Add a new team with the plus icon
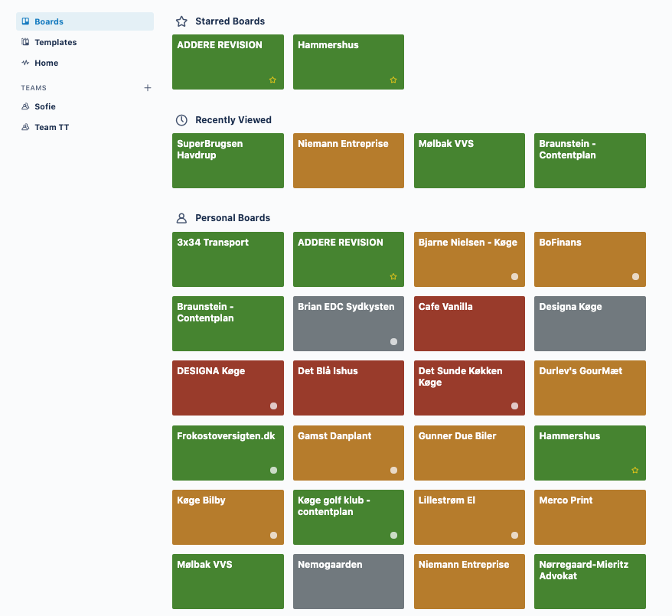The width and height of the screenshot is (672, 616). point(148,88)
